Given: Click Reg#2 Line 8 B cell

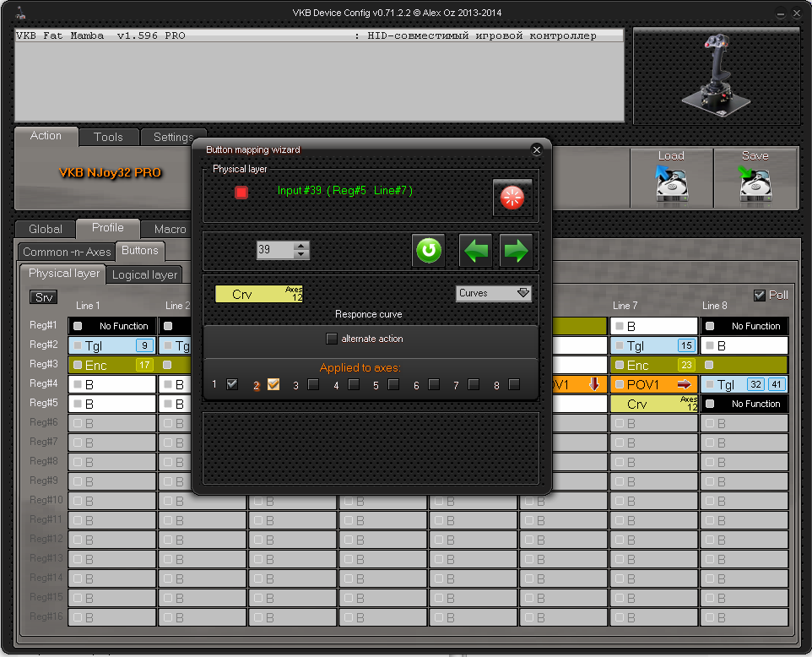Looking at the screenshot, I should pos(744,345).
